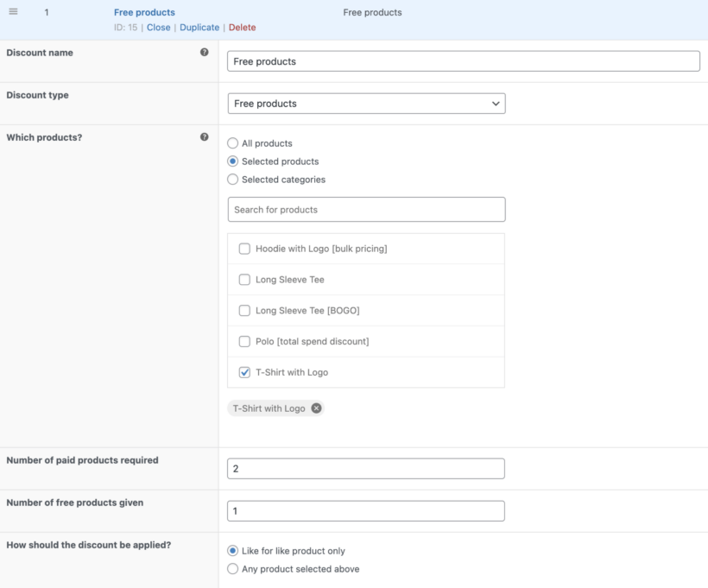Remove the T-Shirt with Logo selection chip
The width and height of the screenshot is (708, 588).
[316, 408]
